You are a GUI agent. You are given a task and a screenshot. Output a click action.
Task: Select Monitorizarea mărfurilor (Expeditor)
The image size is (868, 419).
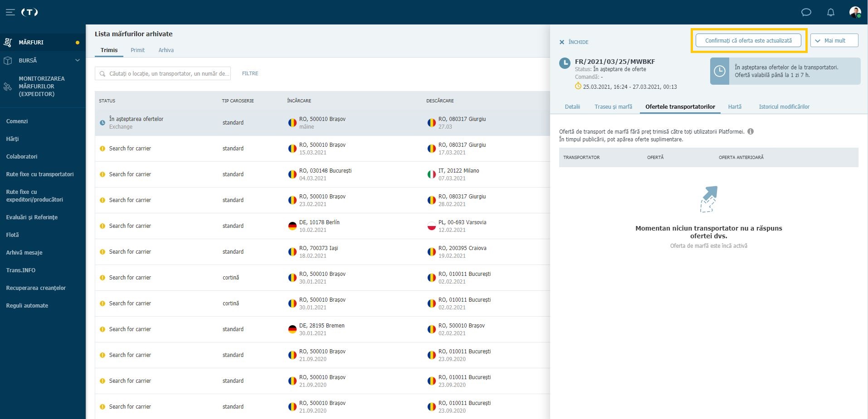coord(43,87)
